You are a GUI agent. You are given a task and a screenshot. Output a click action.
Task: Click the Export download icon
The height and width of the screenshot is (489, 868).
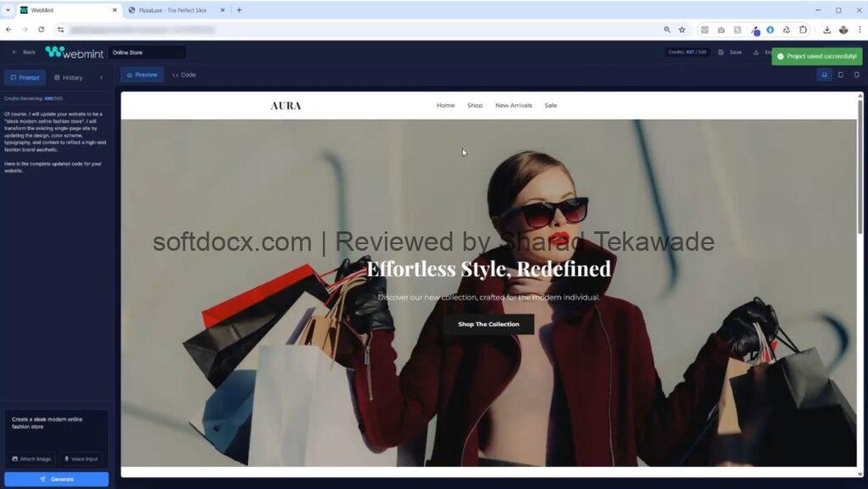(755, 53)
